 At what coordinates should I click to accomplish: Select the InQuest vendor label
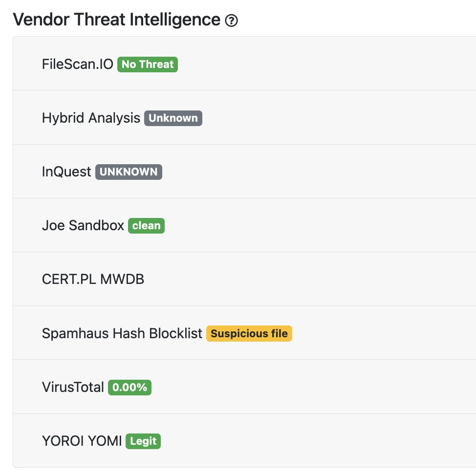(x=66, y=172)
